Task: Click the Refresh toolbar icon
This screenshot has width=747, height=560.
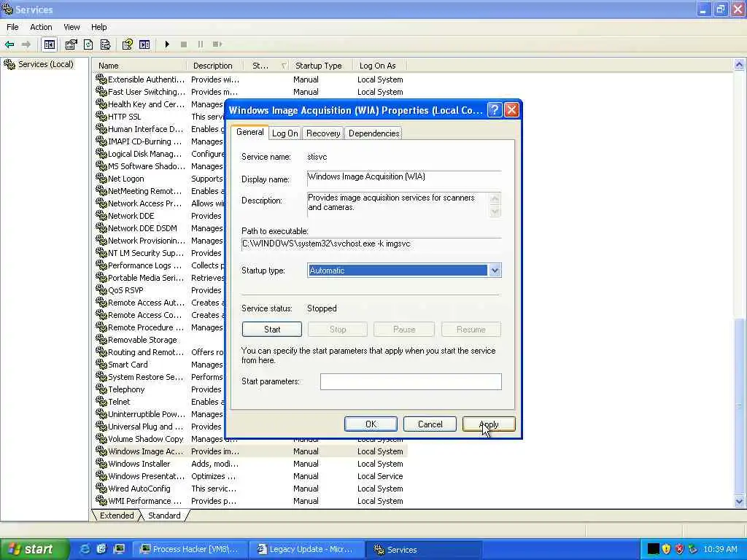Action: (x=88, y=44)
